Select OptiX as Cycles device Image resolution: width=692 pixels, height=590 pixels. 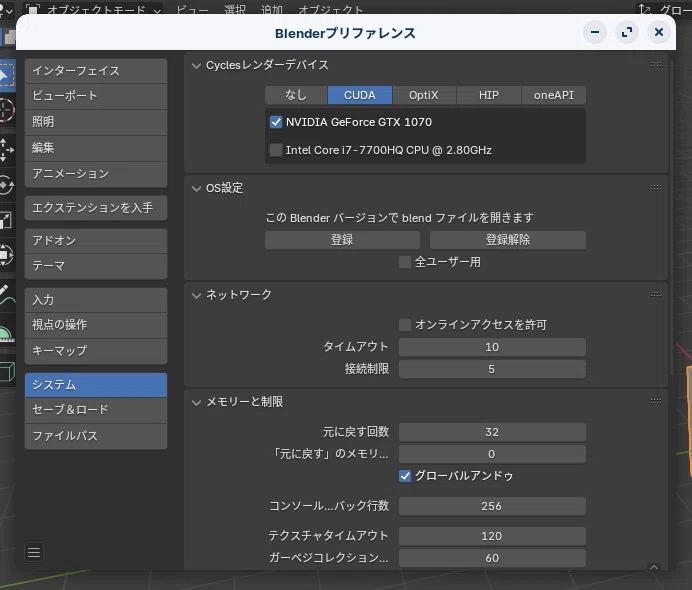424,95
